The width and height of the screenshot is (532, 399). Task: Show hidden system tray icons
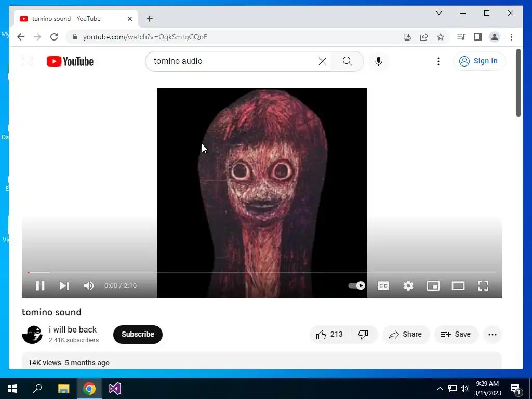click(x=440, y=389)
